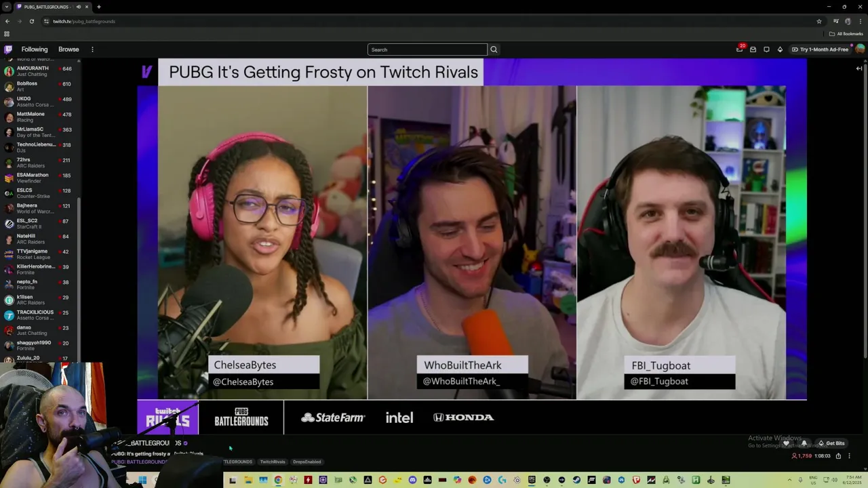
Task: Open the Windows Start menu
Action: 142,481
